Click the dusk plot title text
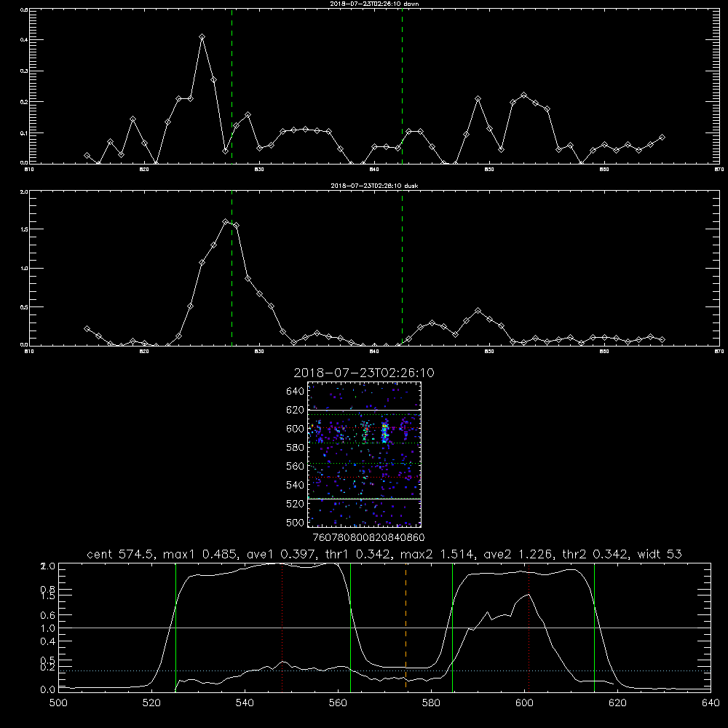The image size is (728, 728). tap(374, 186)
